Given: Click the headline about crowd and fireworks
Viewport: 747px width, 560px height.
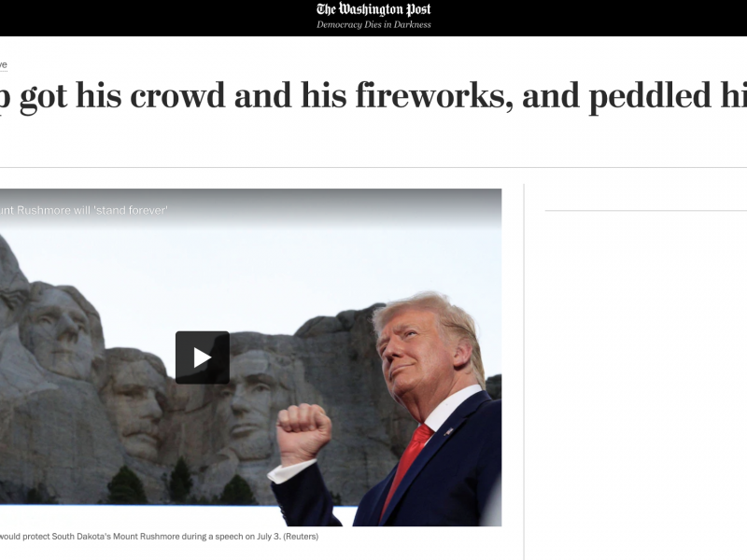Looking at the screenshot, I should coord(373,96).
